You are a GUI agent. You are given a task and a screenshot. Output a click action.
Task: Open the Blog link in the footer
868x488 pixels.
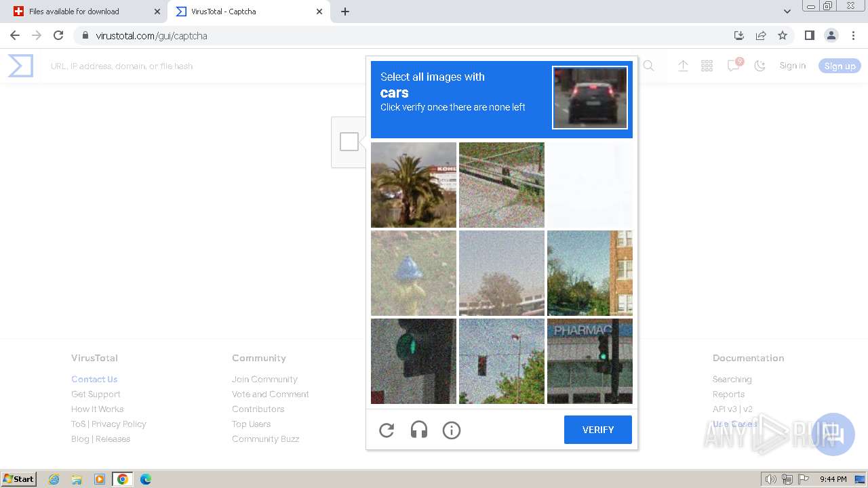(x=80, y=439)
